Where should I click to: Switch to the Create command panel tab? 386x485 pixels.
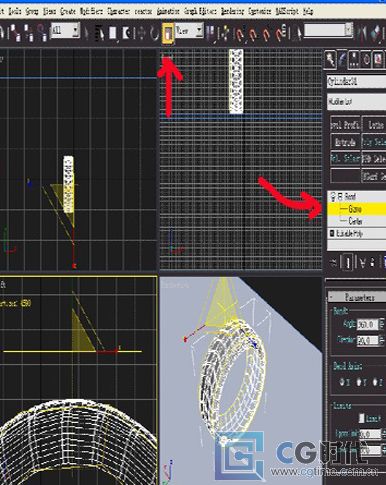tap(331, 59)
